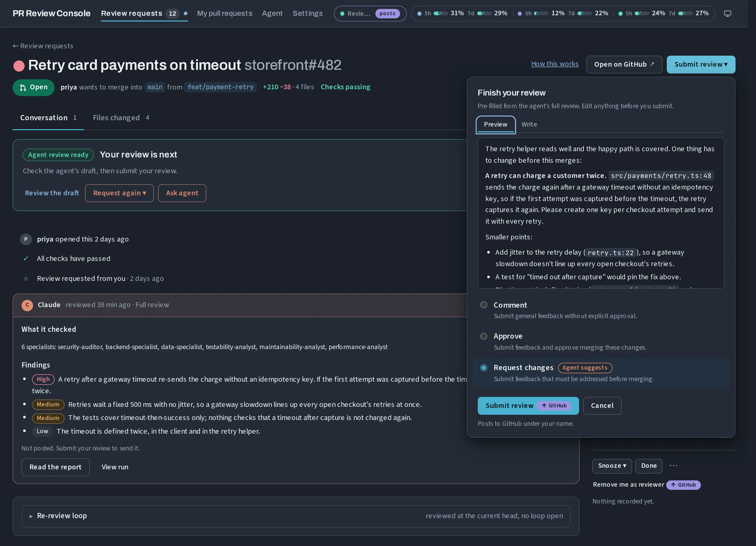The width and height of the screenshot is (756, 546).
Task: Click Submit review to GitHub in the panel
Action: (x=528, y=406)
